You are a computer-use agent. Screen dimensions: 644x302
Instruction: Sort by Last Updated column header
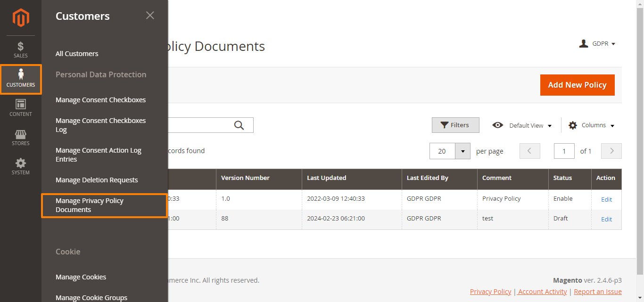352,178
